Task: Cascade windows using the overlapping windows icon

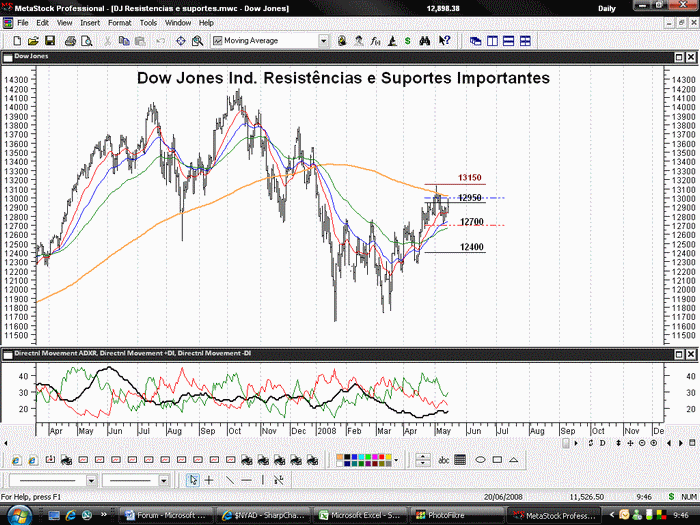Action: tap(475, 41)
